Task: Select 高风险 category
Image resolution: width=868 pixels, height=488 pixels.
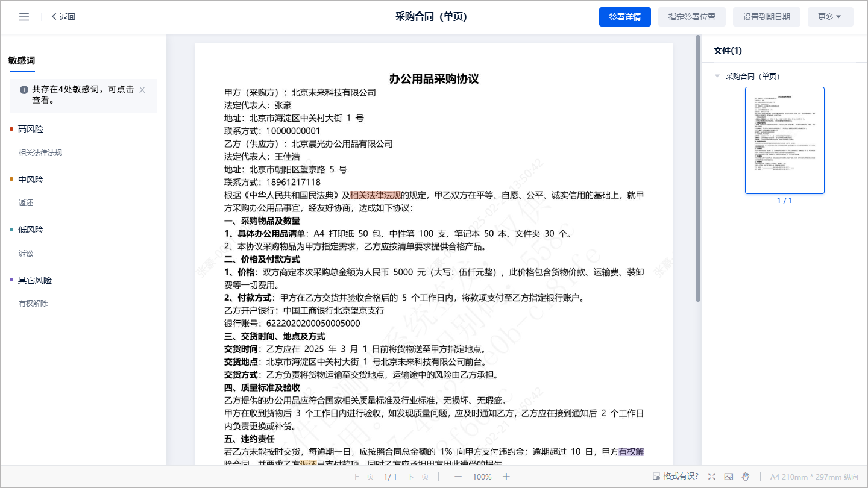Action: (30, 129)
